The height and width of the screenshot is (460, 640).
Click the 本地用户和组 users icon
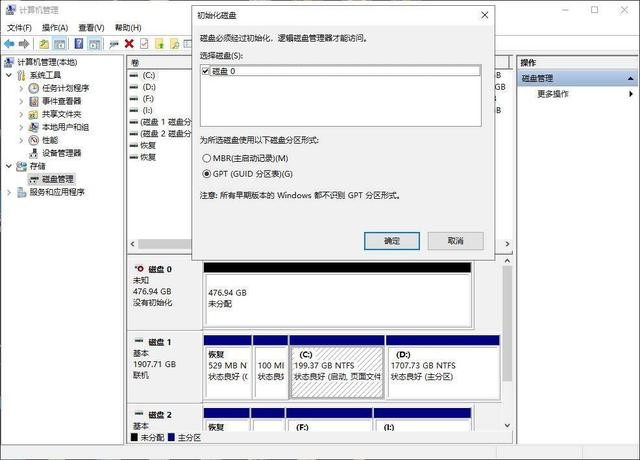[33, 127]
